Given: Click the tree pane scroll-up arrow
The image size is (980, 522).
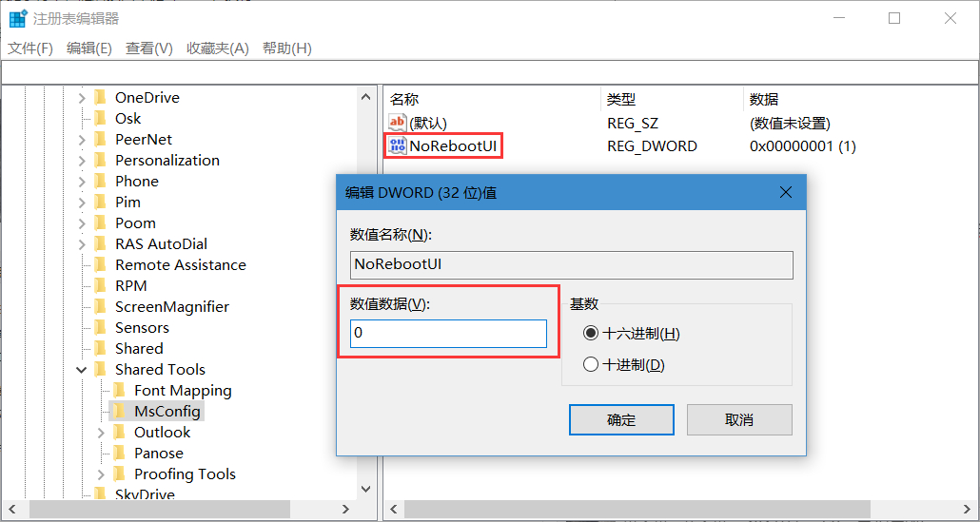Looking at the screenshot, I should [x=366, y=96].
